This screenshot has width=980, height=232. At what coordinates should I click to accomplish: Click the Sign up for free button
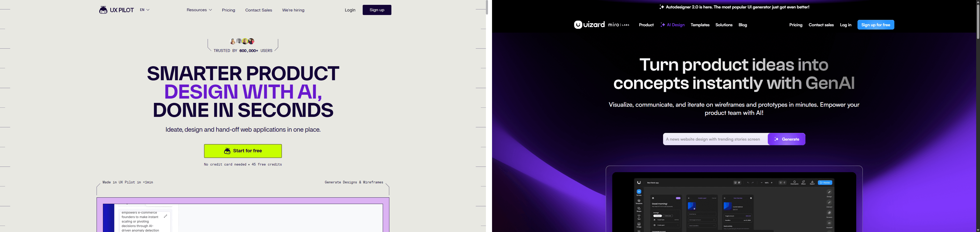(876, 25)
